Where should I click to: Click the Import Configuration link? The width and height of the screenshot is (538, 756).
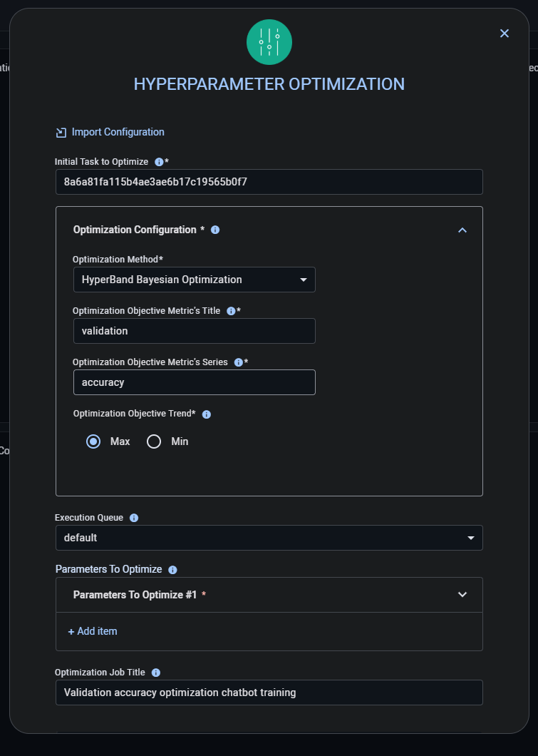[110, 132]
